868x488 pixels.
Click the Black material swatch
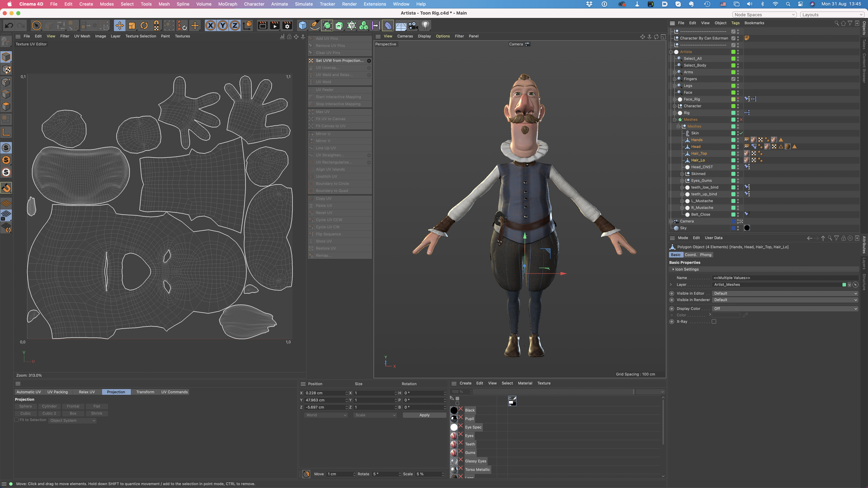pyautogui.click(x=454, y=410)
